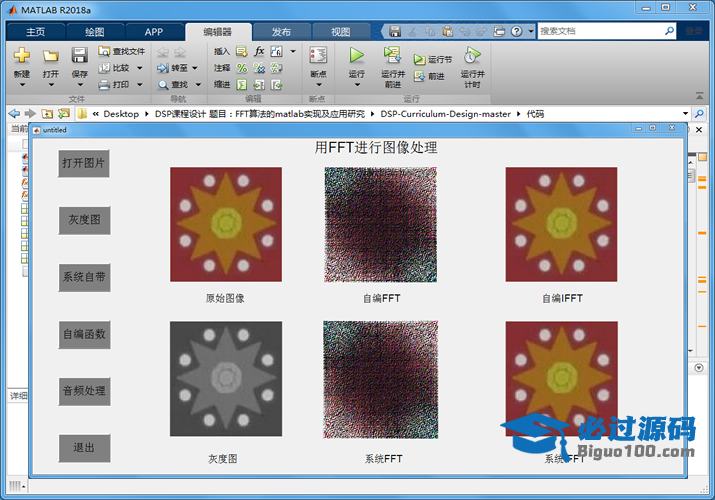Open the 打开 dropdown arrow

tap(51, 85)
